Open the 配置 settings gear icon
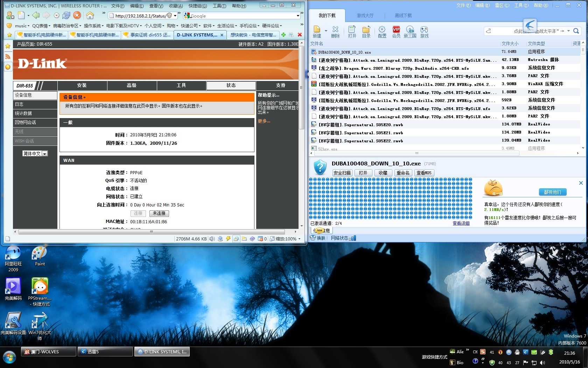The width and height of the screenshot is (588, 368). (382, 32)
